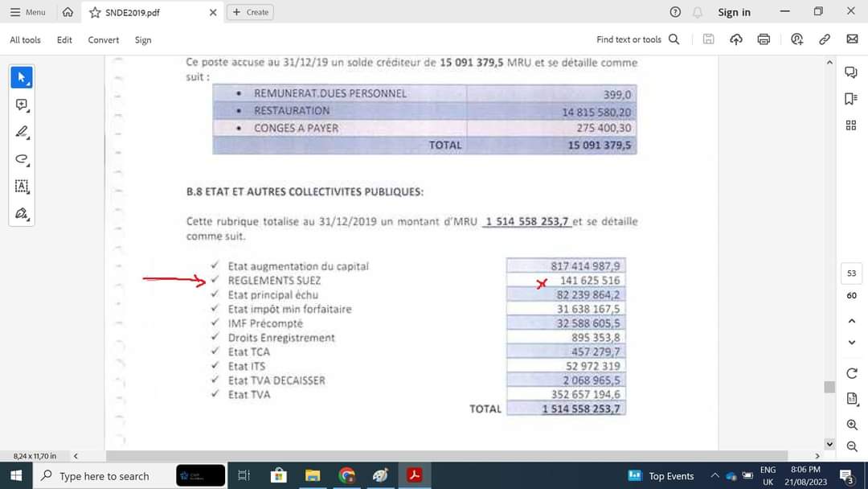Switch to All tools tab

[x=25, y=40]
